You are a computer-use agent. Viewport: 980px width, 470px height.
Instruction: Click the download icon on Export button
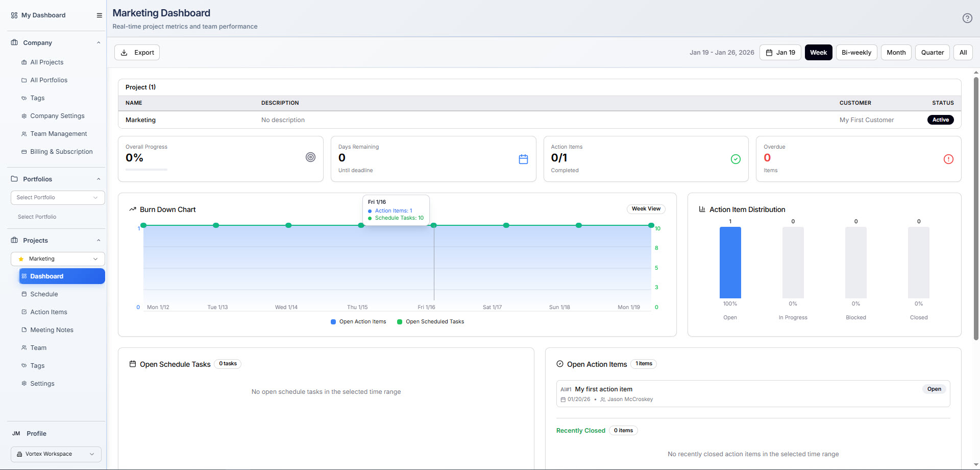click(124, 53)
